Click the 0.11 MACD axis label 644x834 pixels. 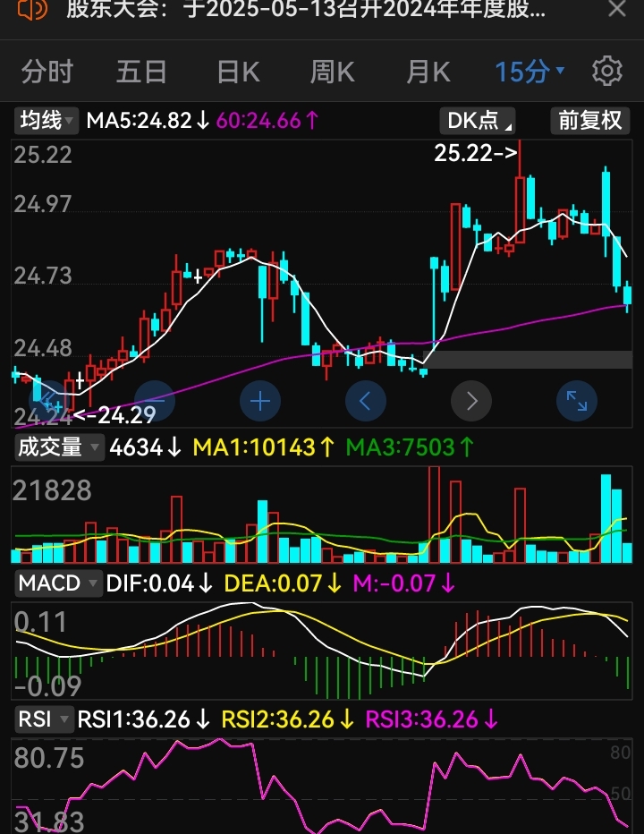pyautogui.click(x=40, y=622)
